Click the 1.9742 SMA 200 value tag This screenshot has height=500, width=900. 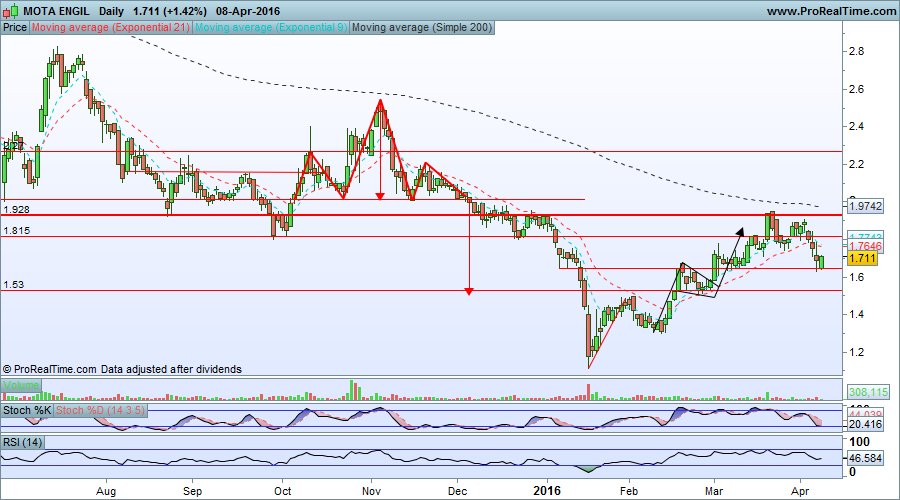click(x=865, y=206)
